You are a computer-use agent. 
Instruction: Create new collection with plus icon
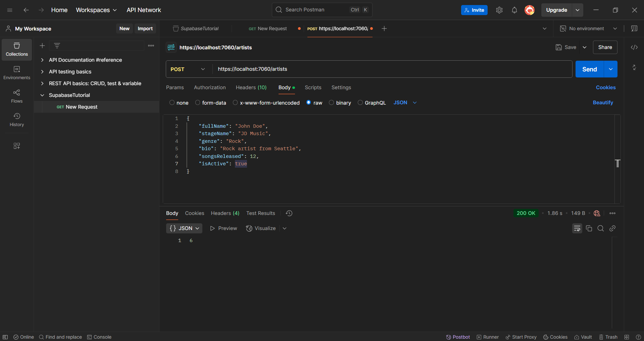tap(42, 46)
